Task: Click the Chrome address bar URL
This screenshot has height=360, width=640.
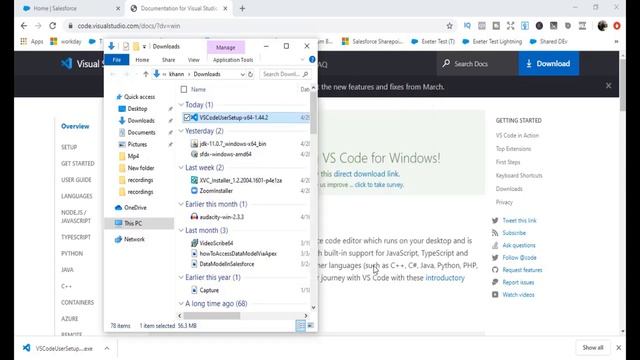Action: point(129,26)
